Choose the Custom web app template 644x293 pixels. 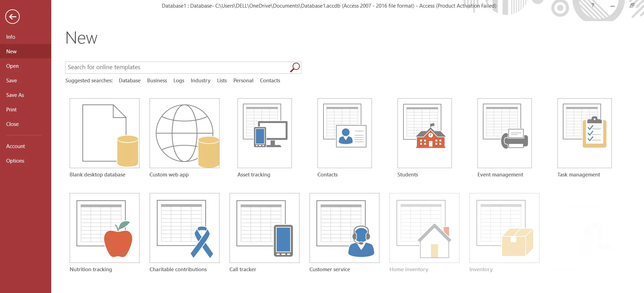click(x=184, y=133)
